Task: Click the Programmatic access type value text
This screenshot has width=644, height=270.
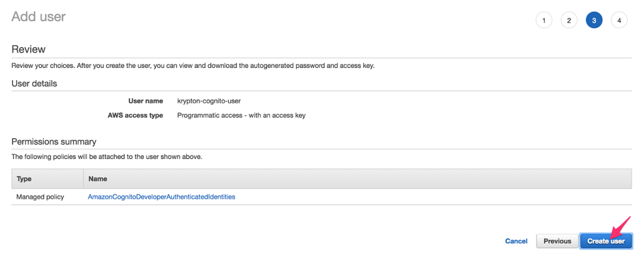Action: point(241,116)
